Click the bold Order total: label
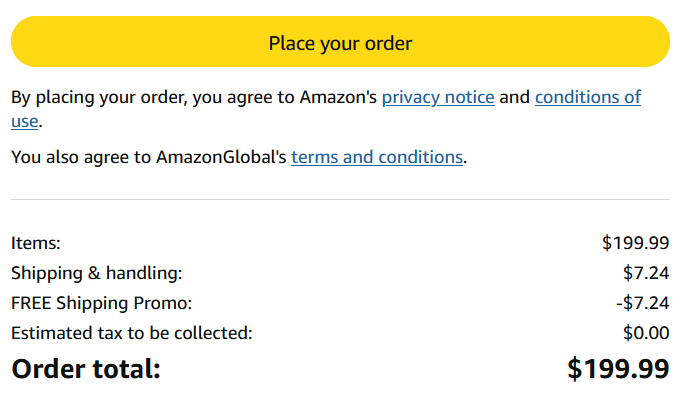 coord(86,368)
